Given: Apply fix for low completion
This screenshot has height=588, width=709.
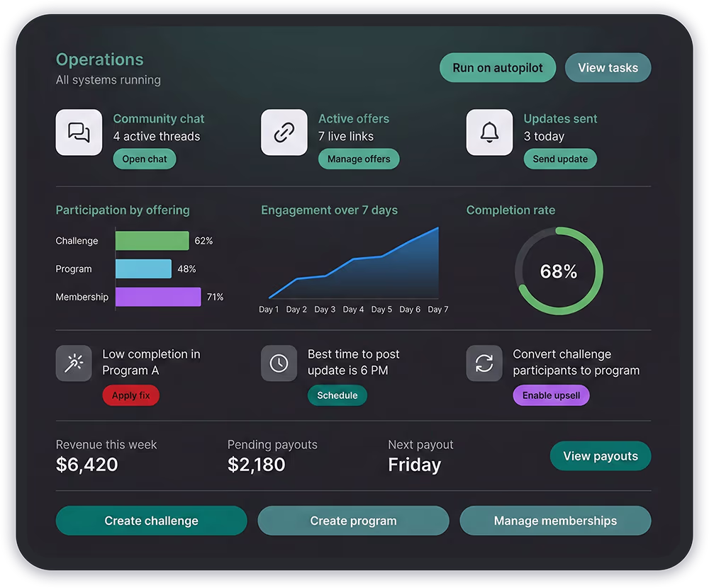Looking at the screenshot, I should (131, 395).
